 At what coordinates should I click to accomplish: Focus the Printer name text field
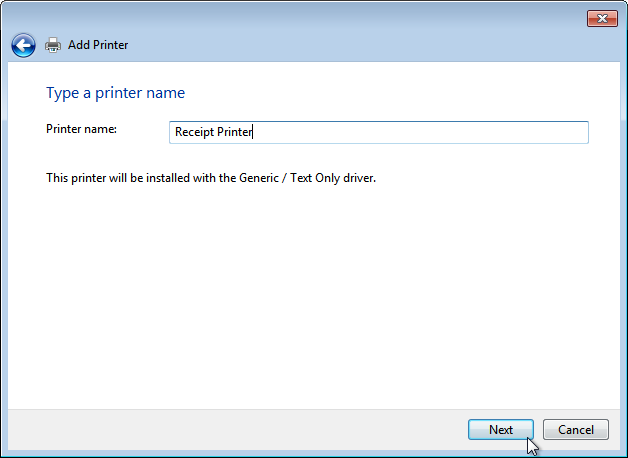click(x=378, y=132)
